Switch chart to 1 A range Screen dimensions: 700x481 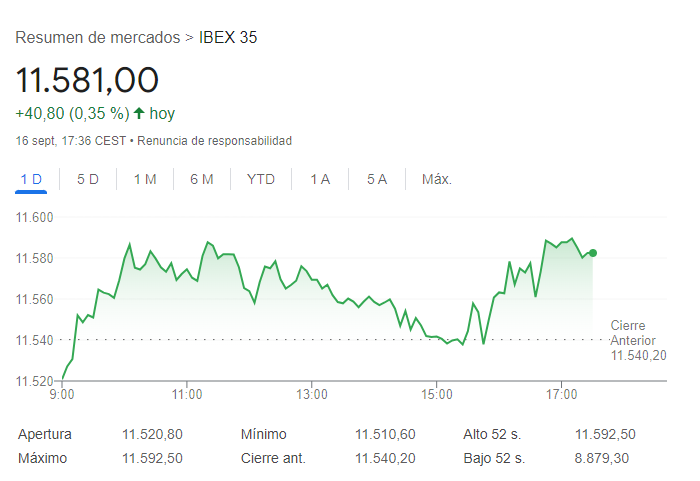[320, 179]
